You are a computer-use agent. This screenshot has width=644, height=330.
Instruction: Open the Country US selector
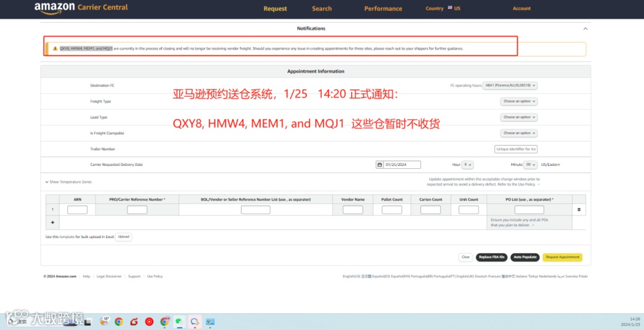coord(443,8)
